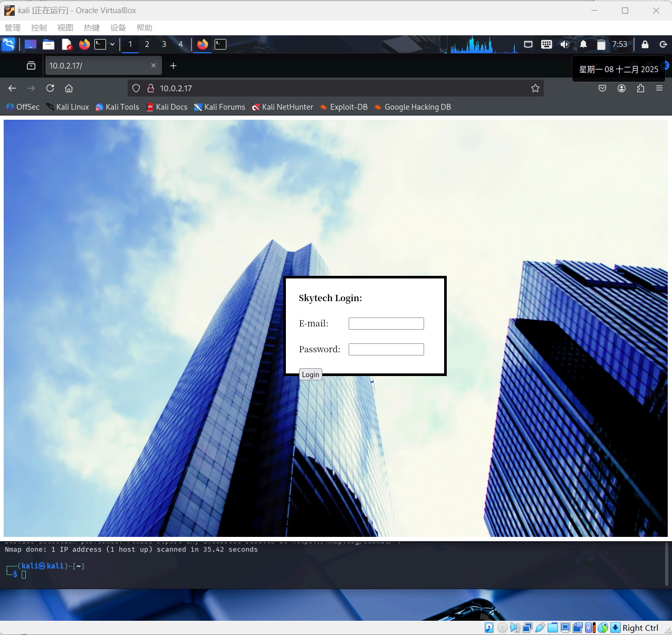Open the Firefox account profile icon

[622, 88]
